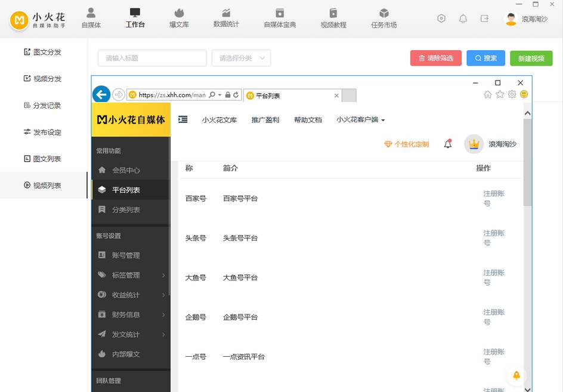Expand the 小火花客户端 dropdown menu
Screen dimensions: 563x392
click(360, 120)
